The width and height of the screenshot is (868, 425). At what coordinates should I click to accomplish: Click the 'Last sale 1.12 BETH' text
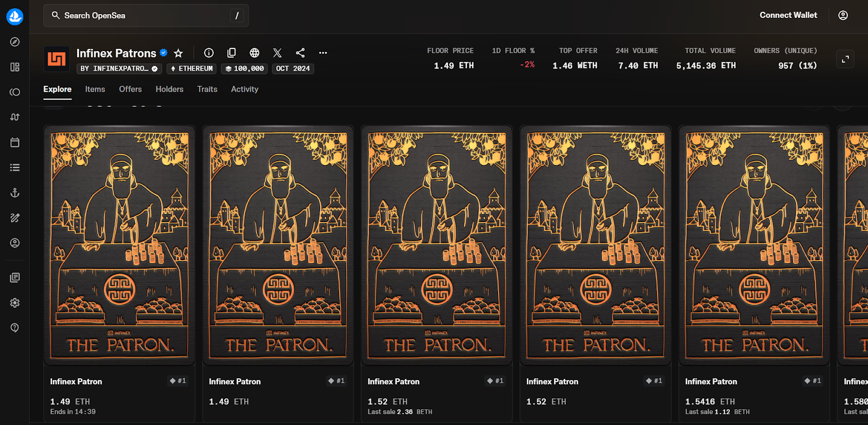[717, 412]
